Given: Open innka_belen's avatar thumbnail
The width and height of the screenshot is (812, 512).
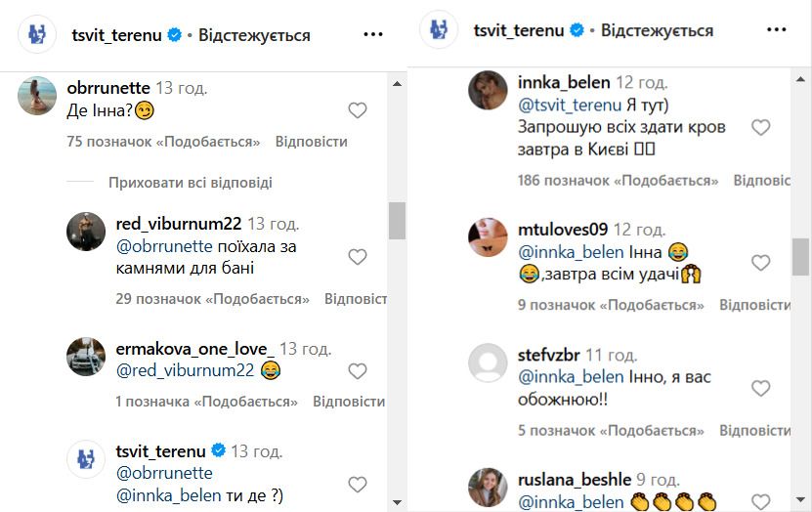Looking at the screenshot, I should (488, 92).
